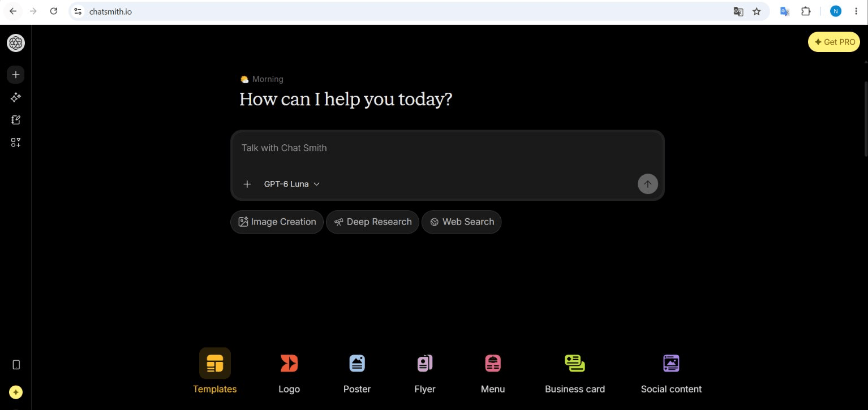Image resolution: width=868 pixels, height=410 pixels.
Task: Open the Chrome profile avatar N
Action: tap(836, 11)
